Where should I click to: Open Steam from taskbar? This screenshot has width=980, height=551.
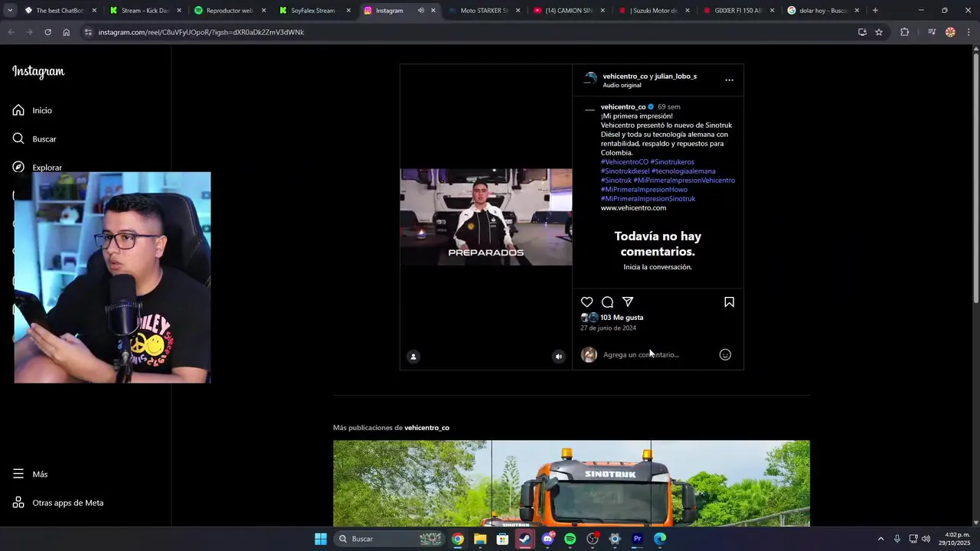524,539
